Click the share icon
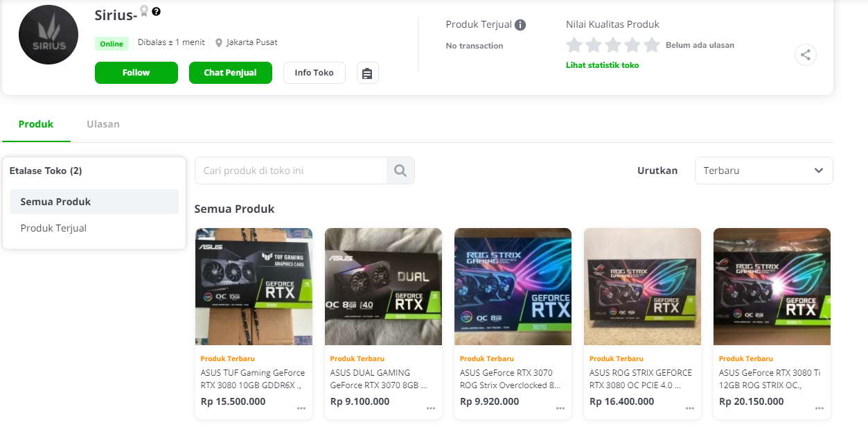Viewport: 868px width, 427px height. [x=806, y=55]
